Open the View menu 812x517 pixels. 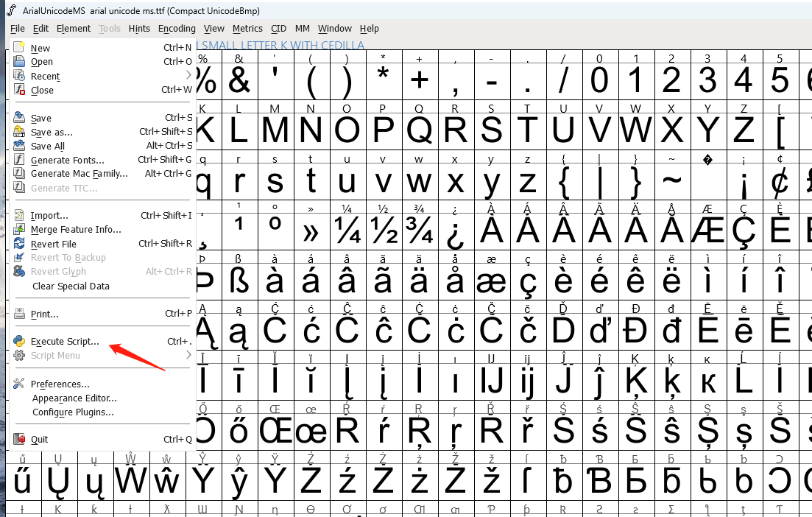coord(214,29)
